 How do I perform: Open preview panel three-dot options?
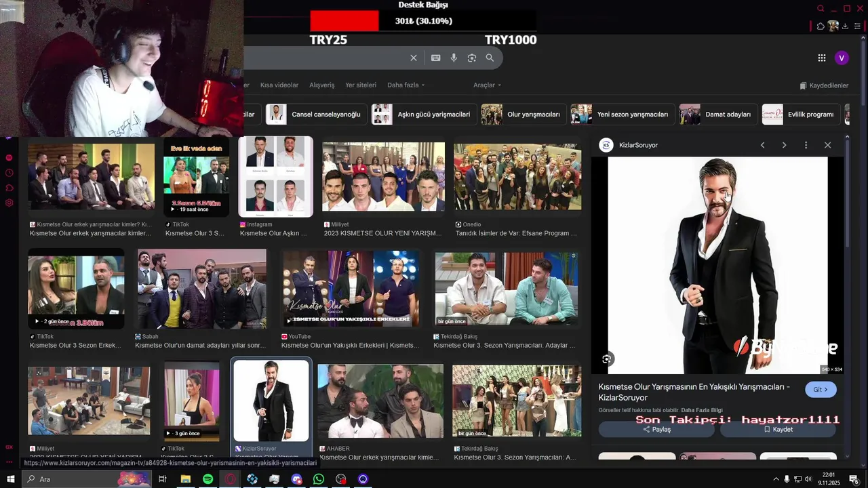click(x=806, y=145)
